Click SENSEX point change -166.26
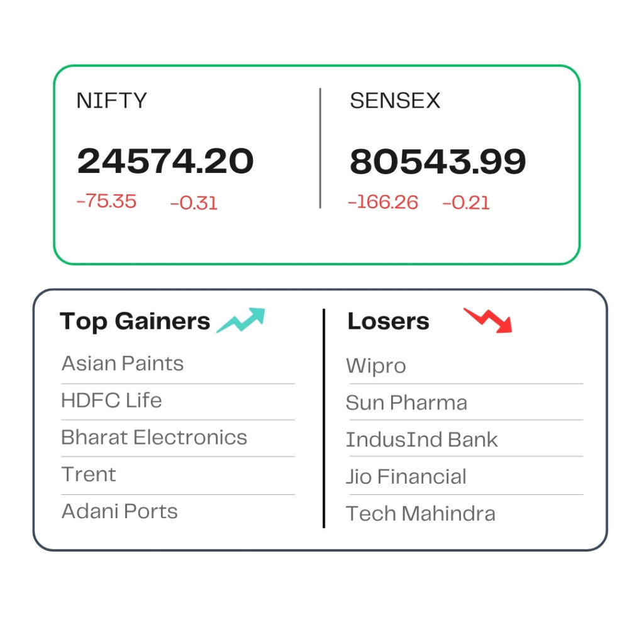644x644 pixels. pyautogui.click(x=383, y=202)
